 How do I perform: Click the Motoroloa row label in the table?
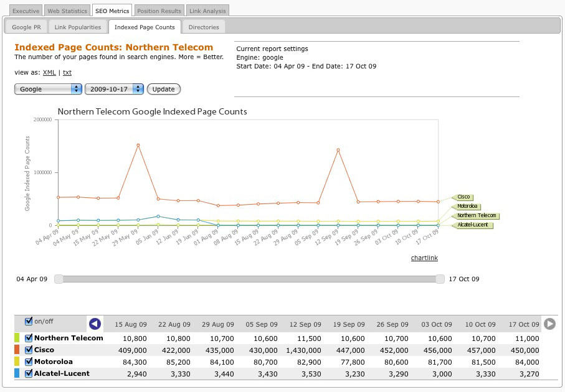coord(54,362)
